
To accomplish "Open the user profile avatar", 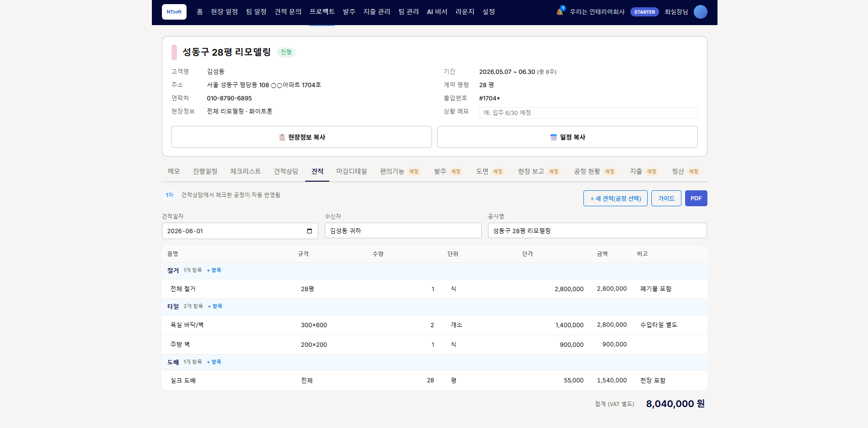I will (x=700, y=12).
